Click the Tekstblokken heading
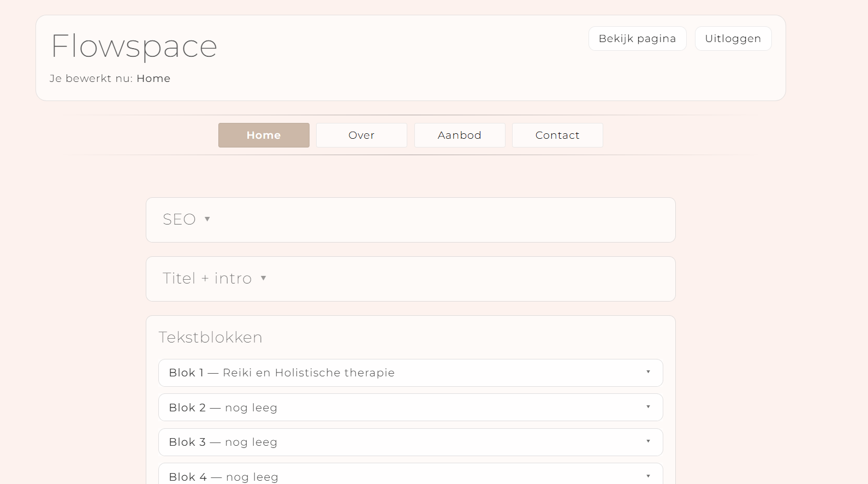The width and height of the screenshot is (868, 484). (210, 337)
